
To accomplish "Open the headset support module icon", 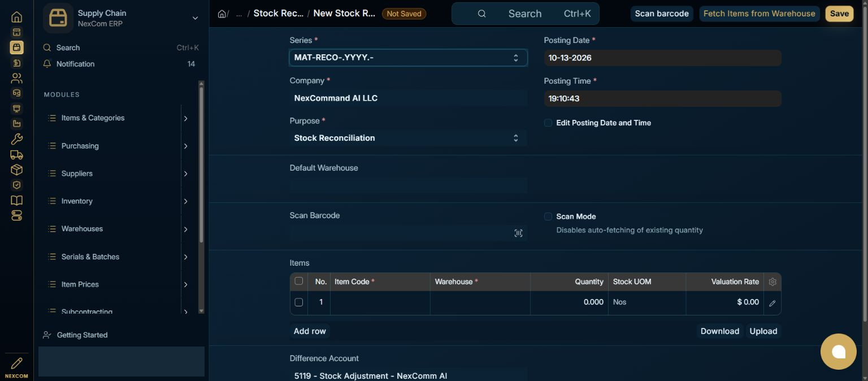I will [16, 93].
